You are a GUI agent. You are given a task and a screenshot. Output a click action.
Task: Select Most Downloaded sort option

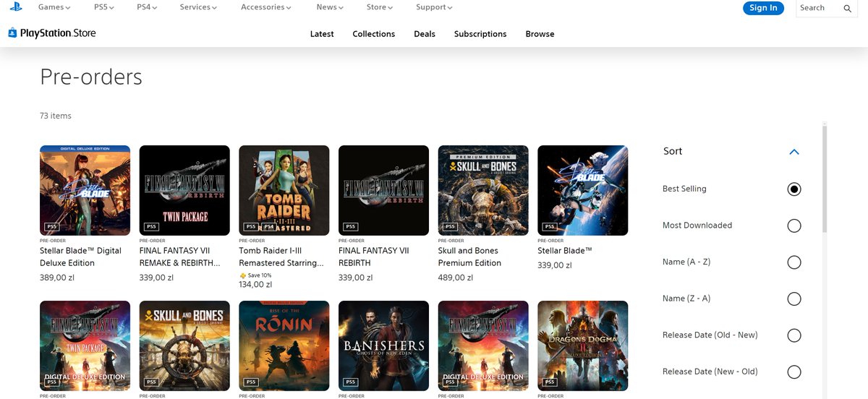(x=794, y=226)
